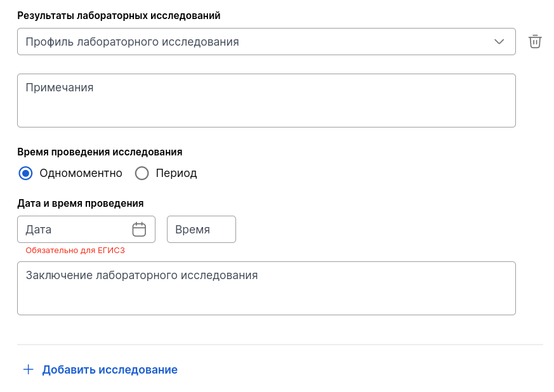Click the Заключение лабораторного исследования placeholder text

pyautogui.click(x=142, y=275)
